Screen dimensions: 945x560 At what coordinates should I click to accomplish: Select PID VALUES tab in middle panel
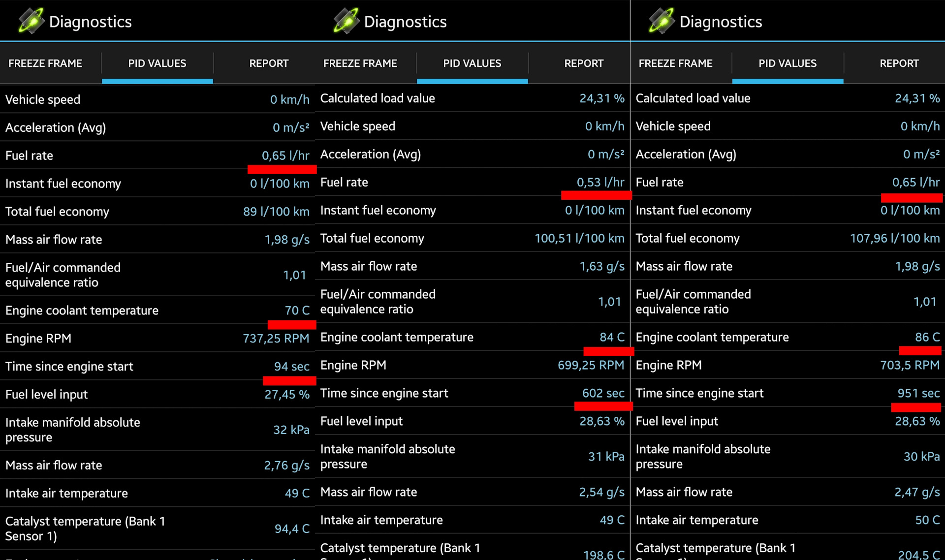[472, 63]
